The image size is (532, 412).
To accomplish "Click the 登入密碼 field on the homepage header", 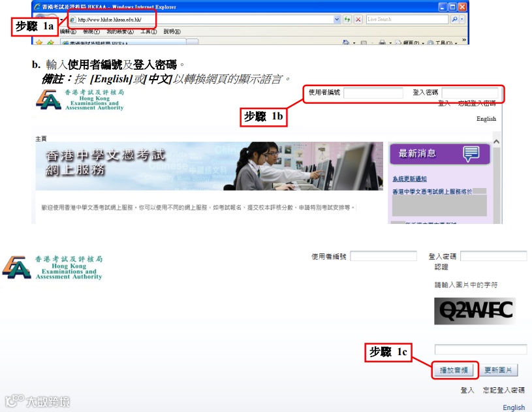I will pyautogui.click(x=470, y=93).
